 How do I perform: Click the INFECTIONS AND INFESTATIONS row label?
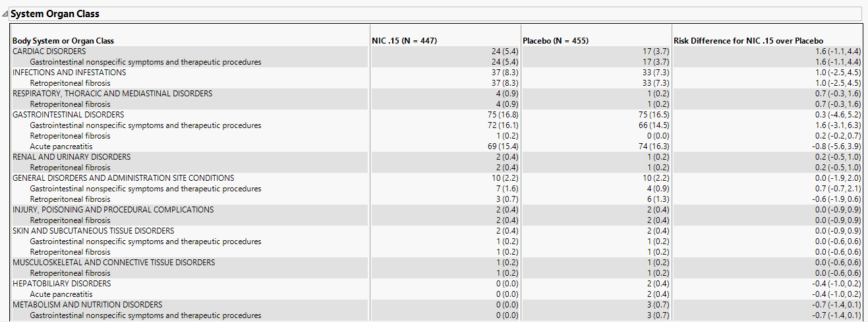tap(69, 73)
